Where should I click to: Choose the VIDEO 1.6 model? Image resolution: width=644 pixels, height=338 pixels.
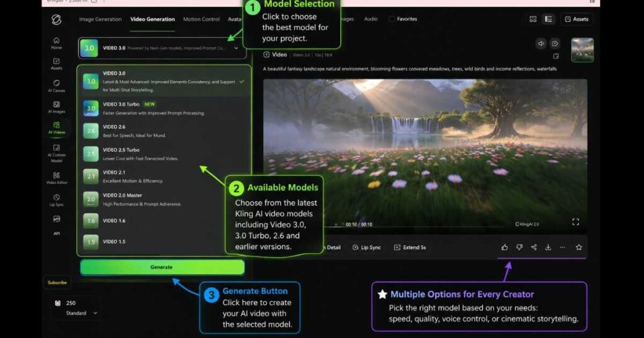point(164,221)
